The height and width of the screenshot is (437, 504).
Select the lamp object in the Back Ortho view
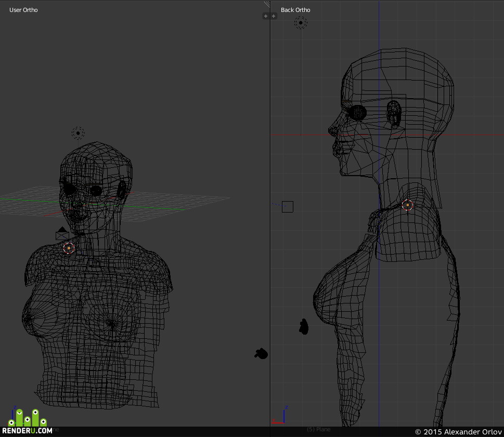(x=301, y=23)
